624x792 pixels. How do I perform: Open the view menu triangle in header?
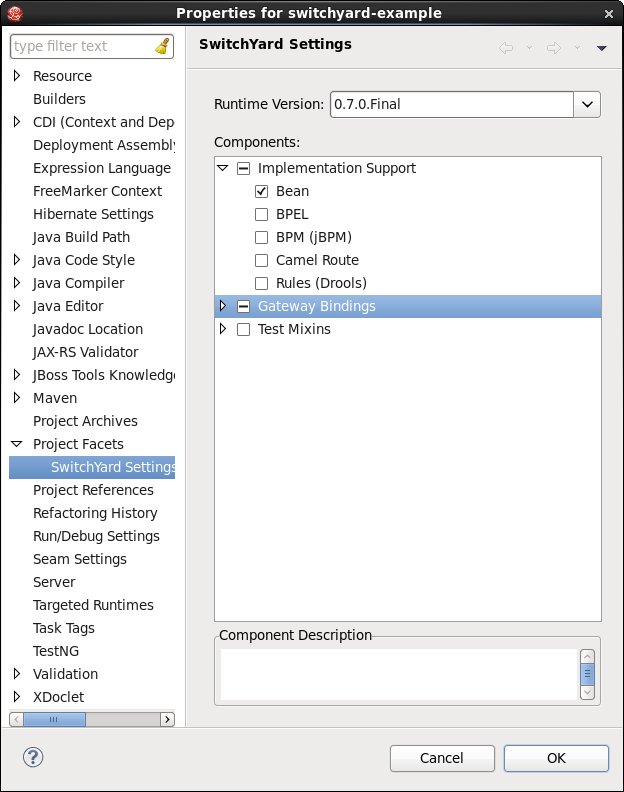pyautogui.click(x=601, y=48)
